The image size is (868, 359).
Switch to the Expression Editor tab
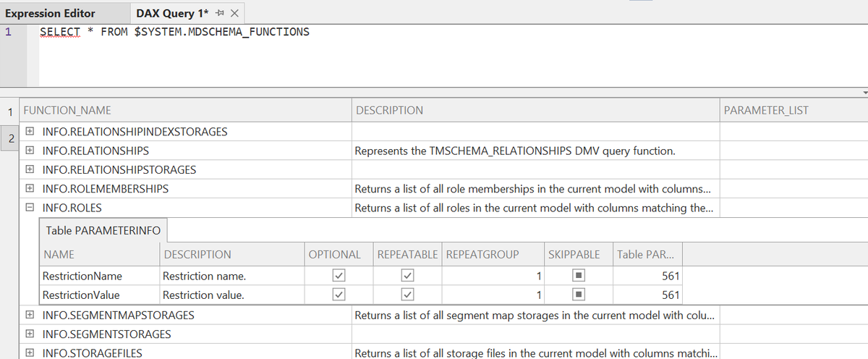coord(50,13)
